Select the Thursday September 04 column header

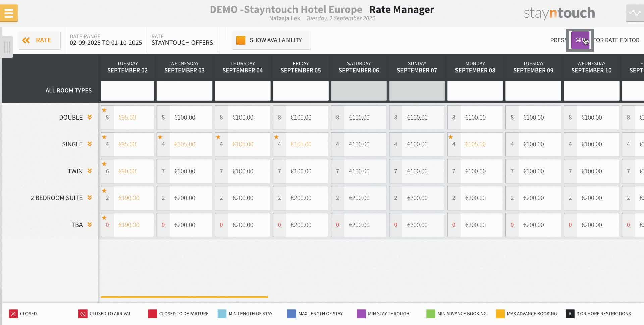pyautogui.click(x=243, y=67)
